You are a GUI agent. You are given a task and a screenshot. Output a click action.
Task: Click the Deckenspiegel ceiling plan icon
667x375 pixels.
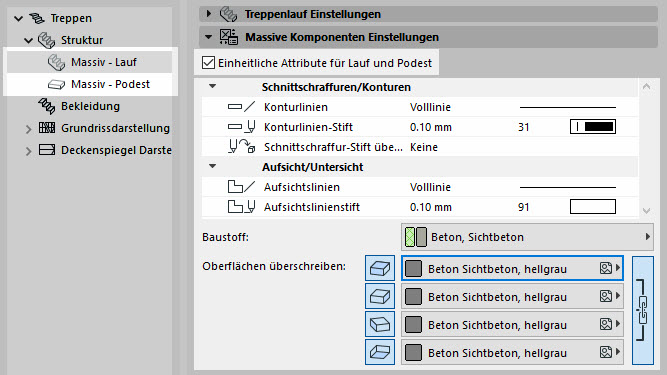(x=47, y=150)
